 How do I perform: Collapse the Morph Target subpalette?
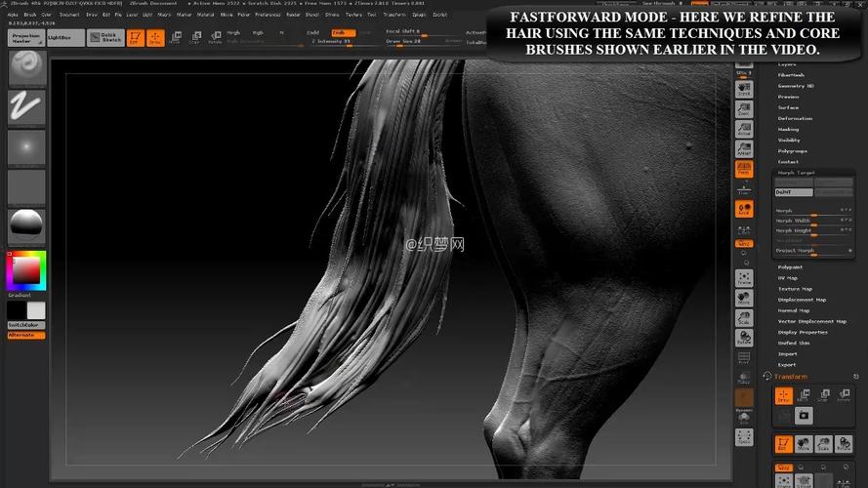point(796,173)
